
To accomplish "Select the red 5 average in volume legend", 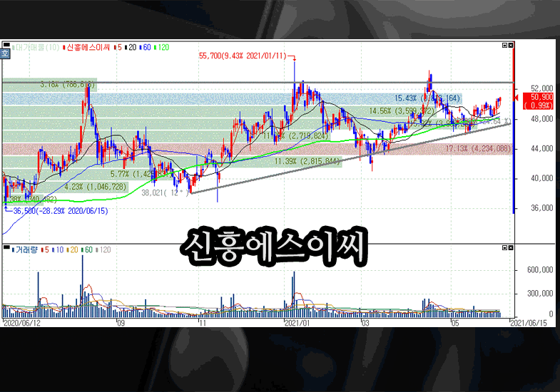I will click(x=45, y=249).
